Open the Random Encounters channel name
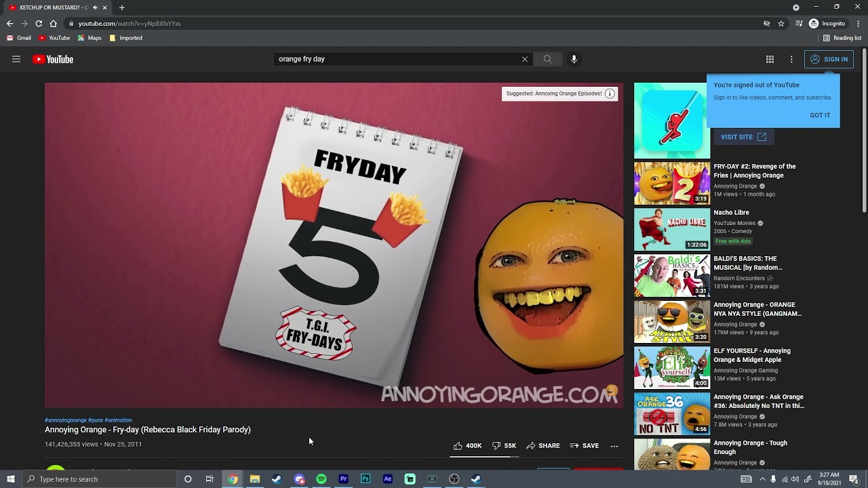This screenshot has height=488, width=868. (739, 278)
